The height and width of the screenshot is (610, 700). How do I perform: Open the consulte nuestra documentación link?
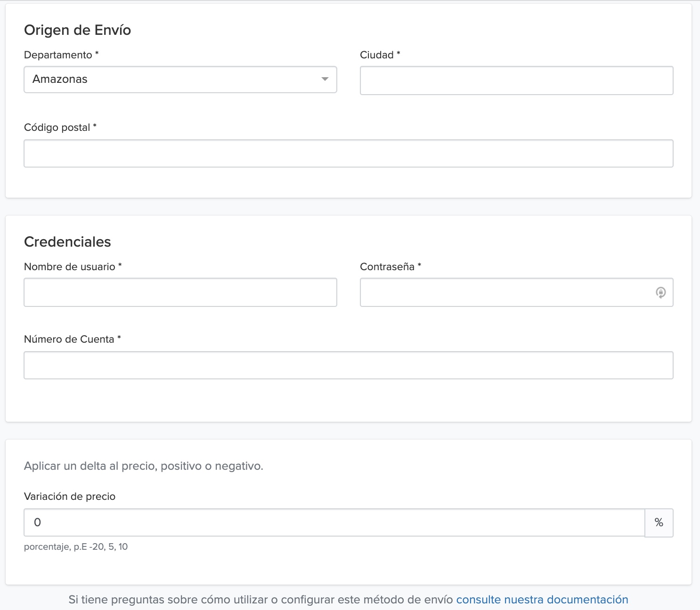tap(542, 600)
